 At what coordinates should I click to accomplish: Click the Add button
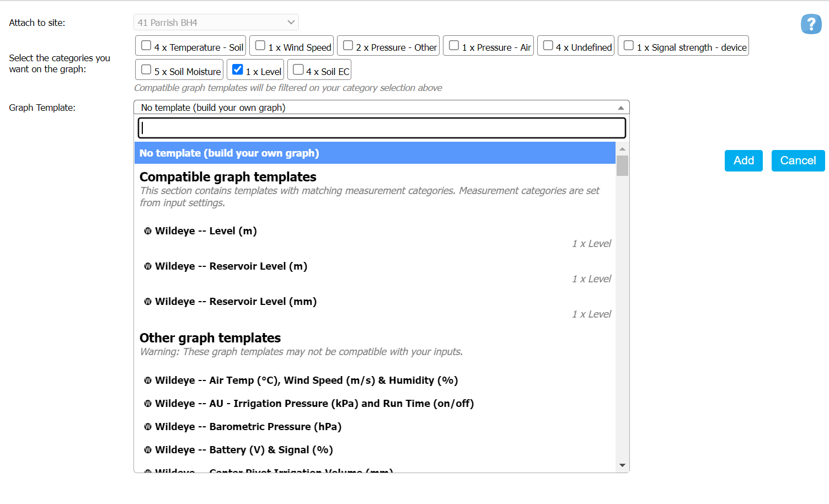(x=743, y=160)
